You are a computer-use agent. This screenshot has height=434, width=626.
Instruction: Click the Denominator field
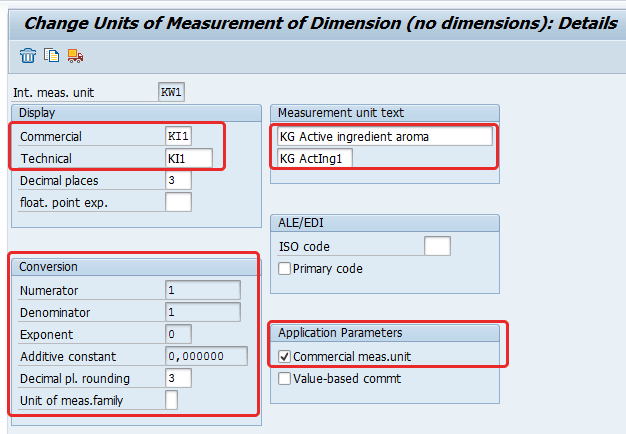[203, 312]
